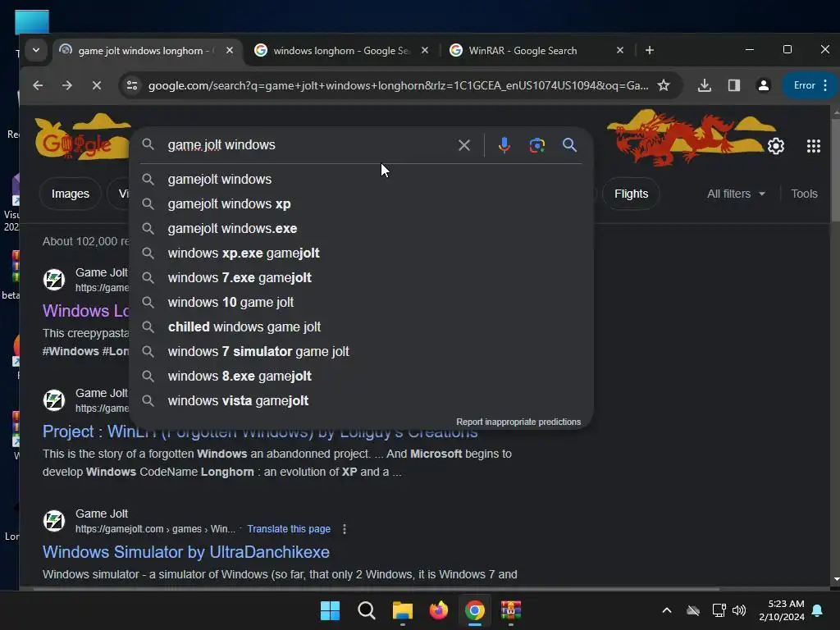Choose suggestion windows xp.exe gamejolt
This screenshot has width=840, height=630.
(x=361, y=253)
